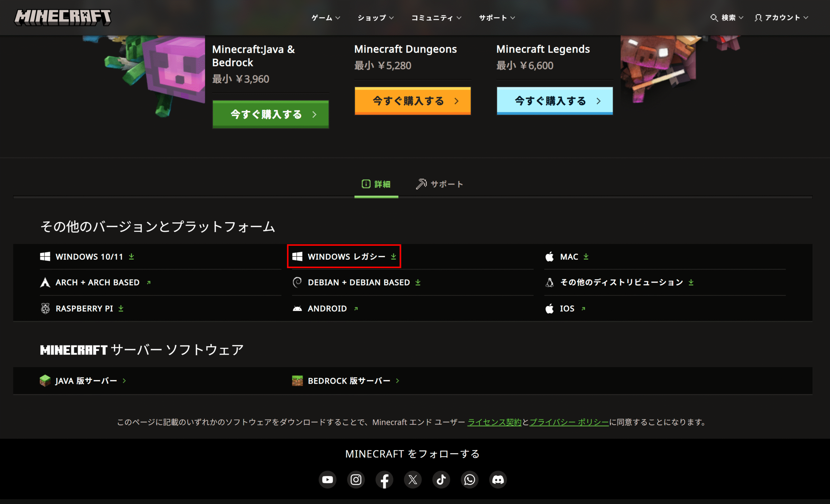
Task: Select the 詳細 tab
Action: click(376, 184)
